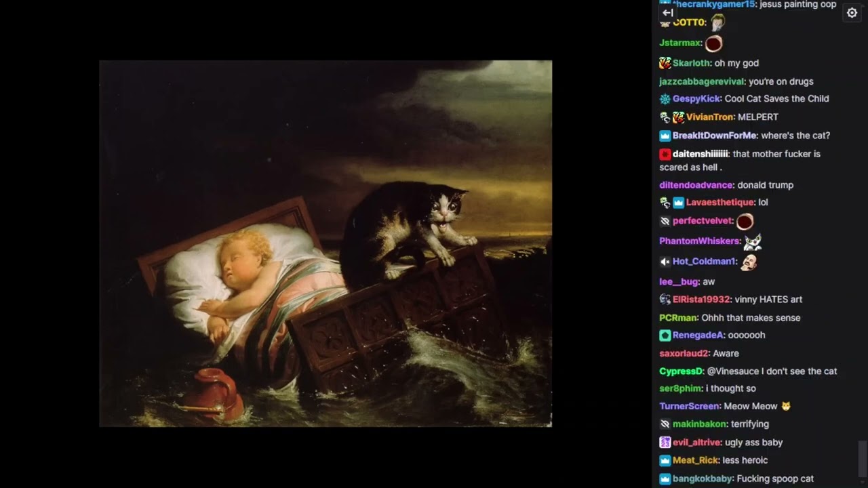Image resolution: width=868 pixels, height=488 pixels.
Task: Click message text 'terrifying'
Action: point(750,424)
